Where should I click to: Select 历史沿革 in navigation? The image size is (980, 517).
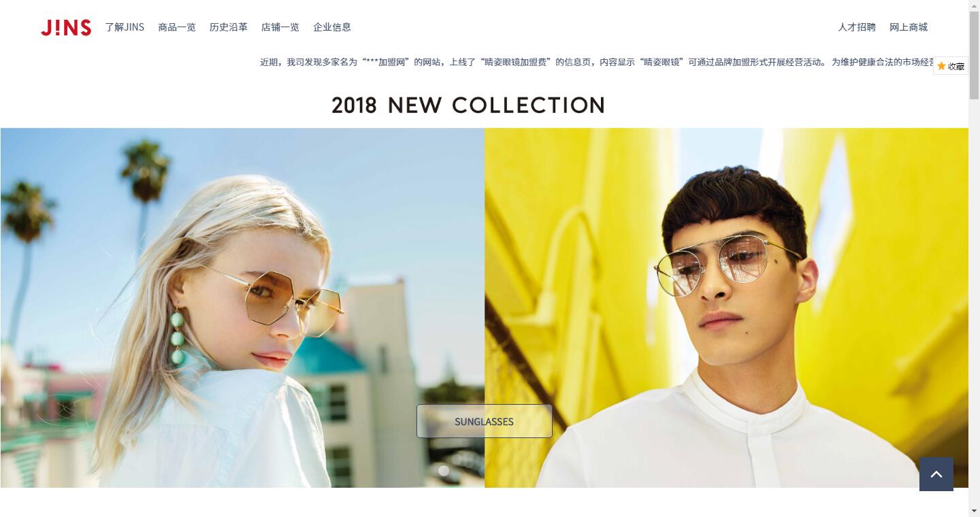229,27
